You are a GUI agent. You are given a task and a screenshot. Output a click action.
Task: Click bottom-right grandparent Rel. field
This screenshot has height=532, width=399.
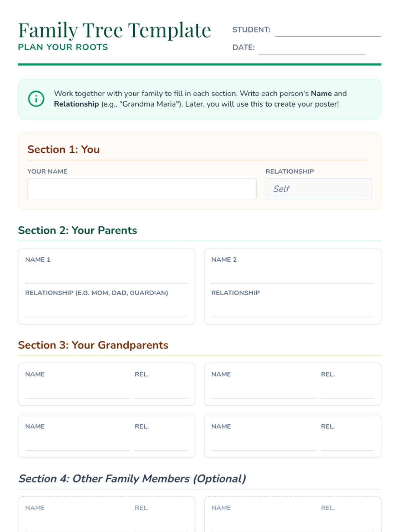(x=347, y=443)
